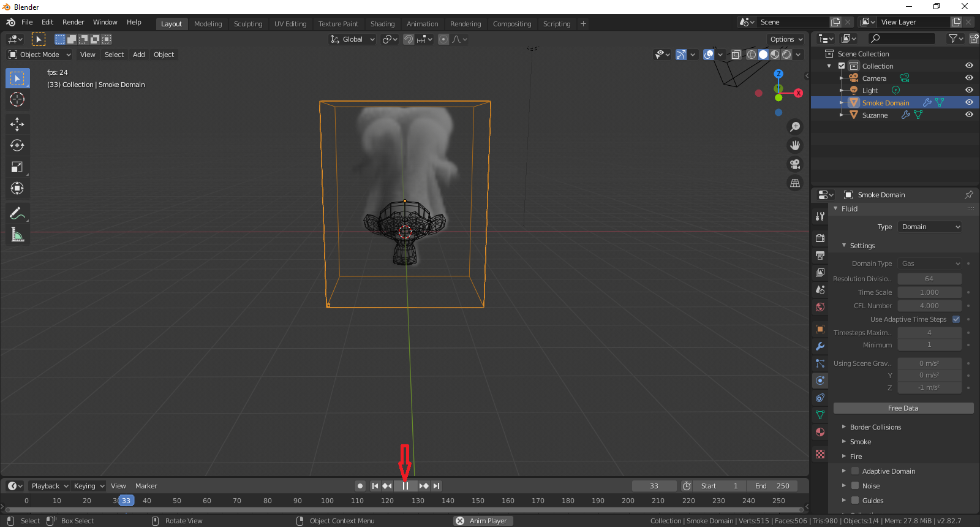The height and width of the screenshot is (527, 980).
Task: Hide Camera eye icon in outliner
Action: 969,78
